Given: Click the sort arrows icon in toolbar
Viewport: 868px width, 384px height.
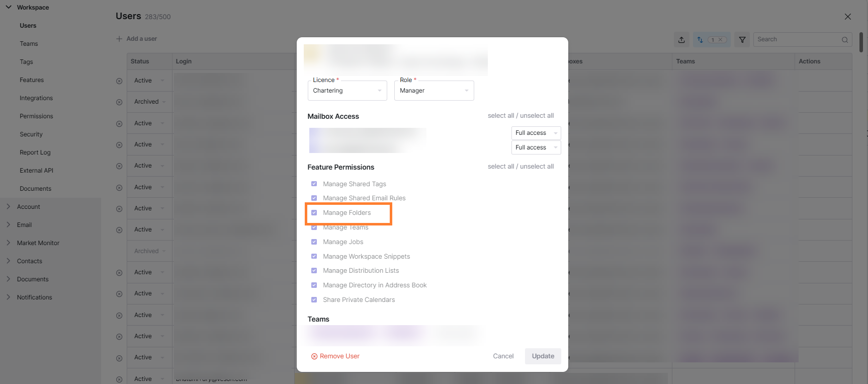Looking at the screenshot, I should tap(700, 40).
